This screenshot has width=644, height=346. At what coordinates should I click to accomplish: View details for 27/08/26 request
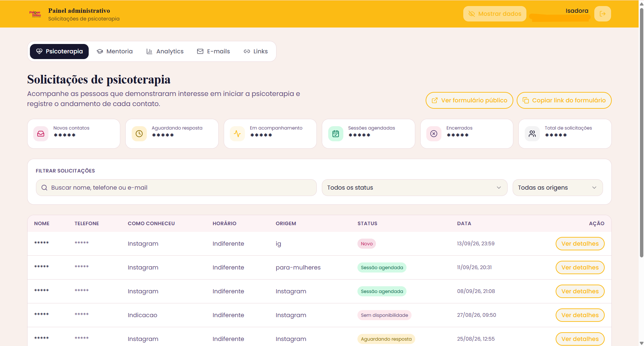point(580,315)
